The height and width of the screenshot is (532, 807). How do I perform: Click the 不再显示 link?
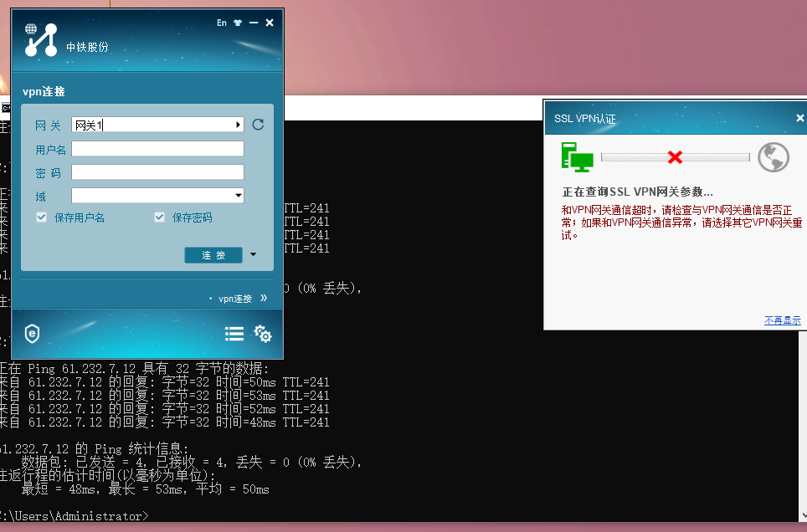(x=782, y=320)
